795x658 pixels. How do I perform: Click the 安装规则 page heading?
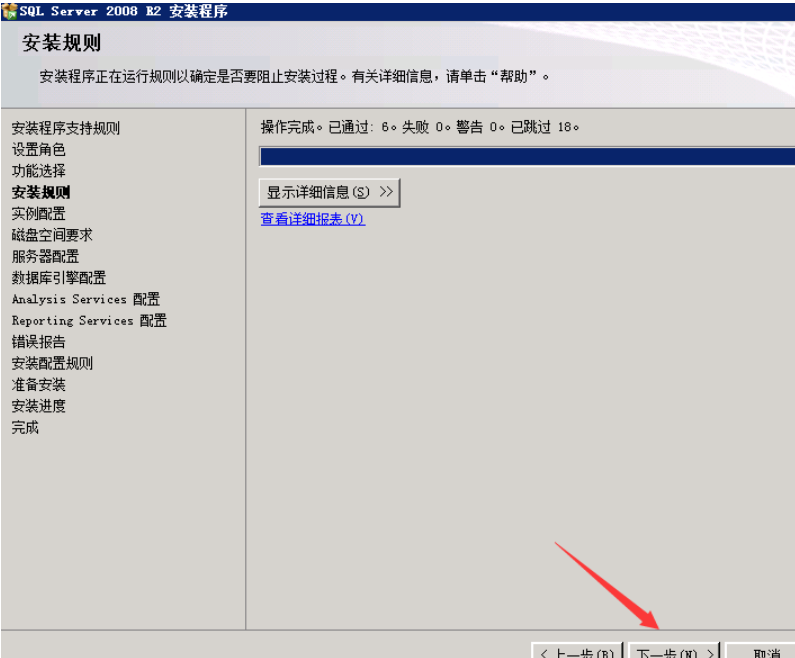click(x=61, y=43)
